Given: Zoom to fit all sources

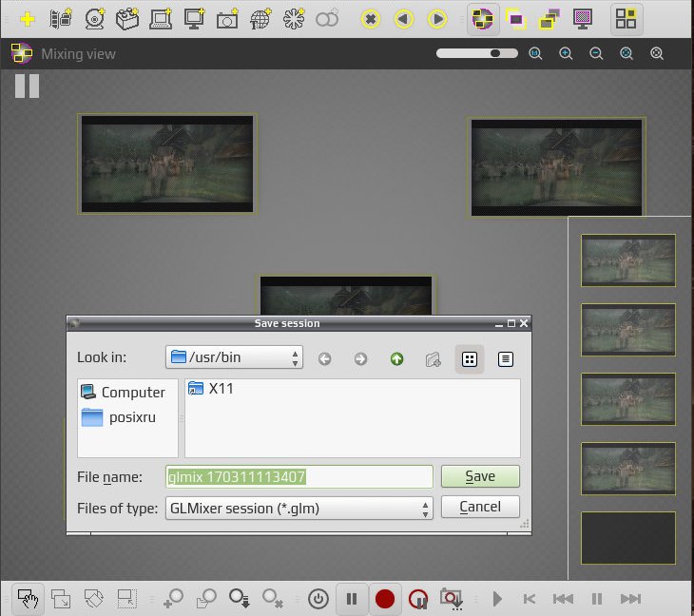Looking at the screenshot, I should 627,53.
